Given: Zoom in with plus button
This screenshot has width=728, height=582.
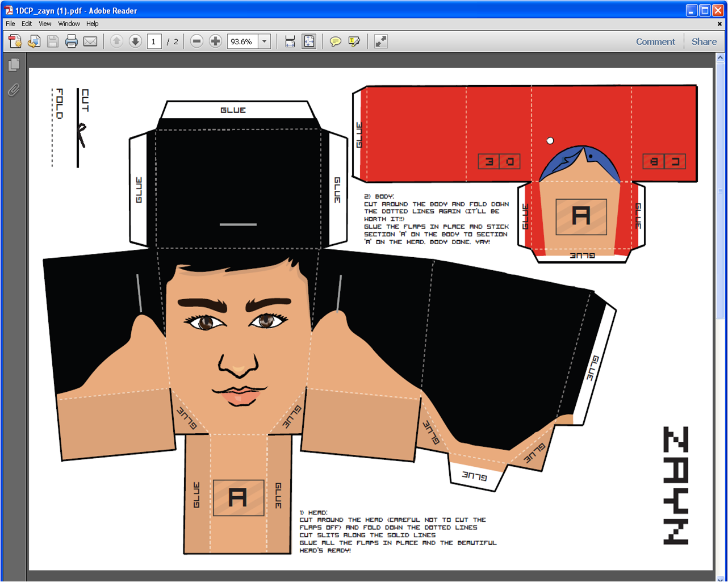Looking at the screenshot, I should click(215, 41).
